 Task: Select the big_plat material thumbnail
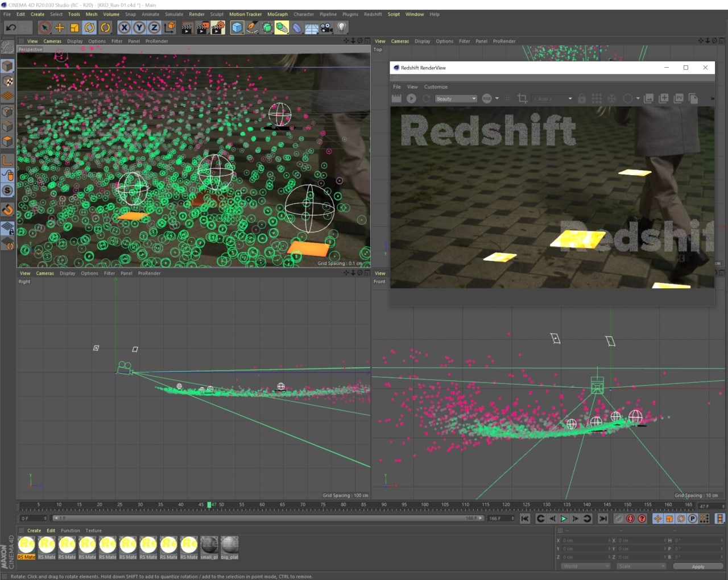[x=229, y=548]
